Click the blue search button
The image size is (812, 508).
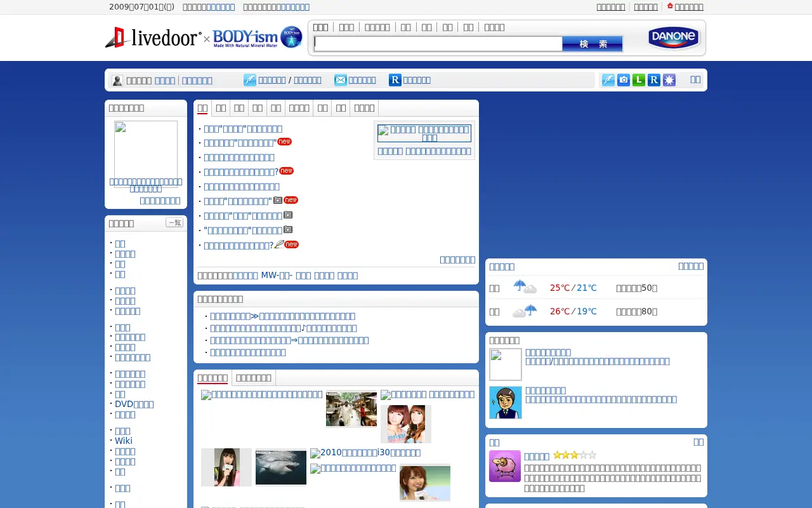pyautogui.click(x=593, y=44)
